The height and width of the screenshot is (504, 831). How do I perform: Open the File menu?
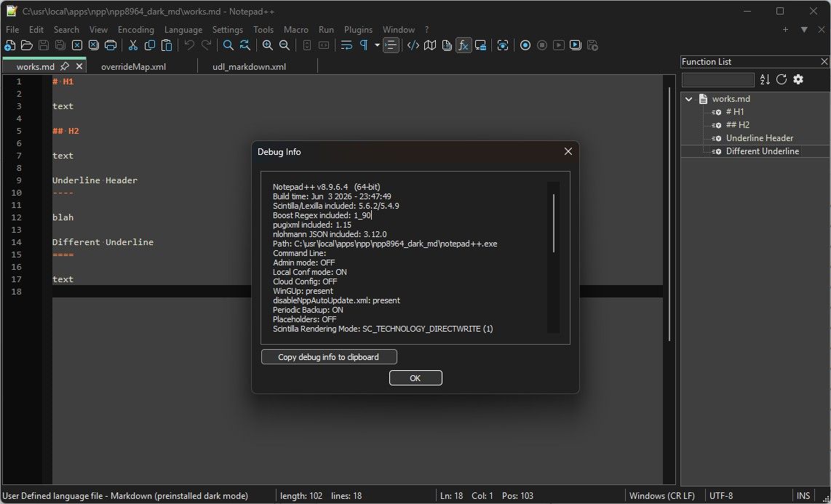point(12,30)
